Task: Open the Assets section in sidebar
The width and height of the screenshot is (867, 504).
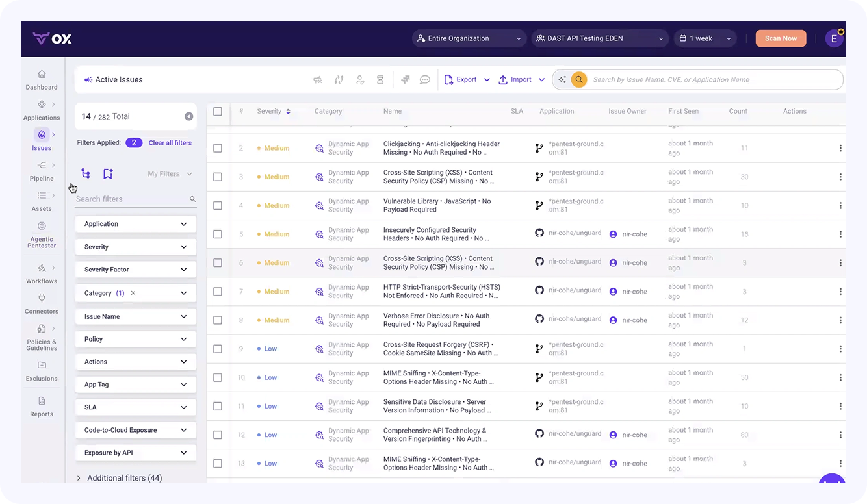Action: pyautogui.click(x=42, y=202)
